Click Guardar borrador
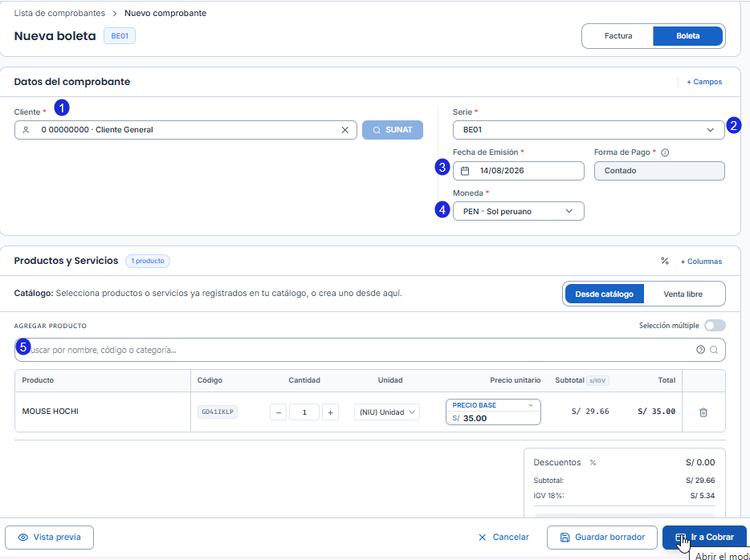This screenshot has height=560, width=750. click(x=602, y=538)
